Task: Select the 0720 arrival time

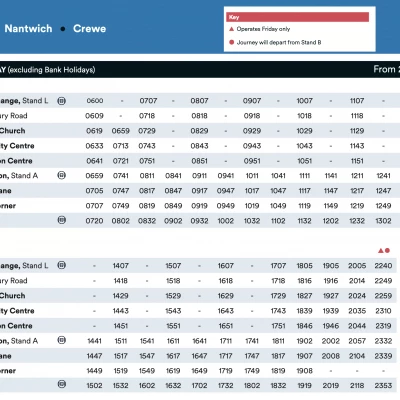Action: pyautogui.click(x=94, y=221)
